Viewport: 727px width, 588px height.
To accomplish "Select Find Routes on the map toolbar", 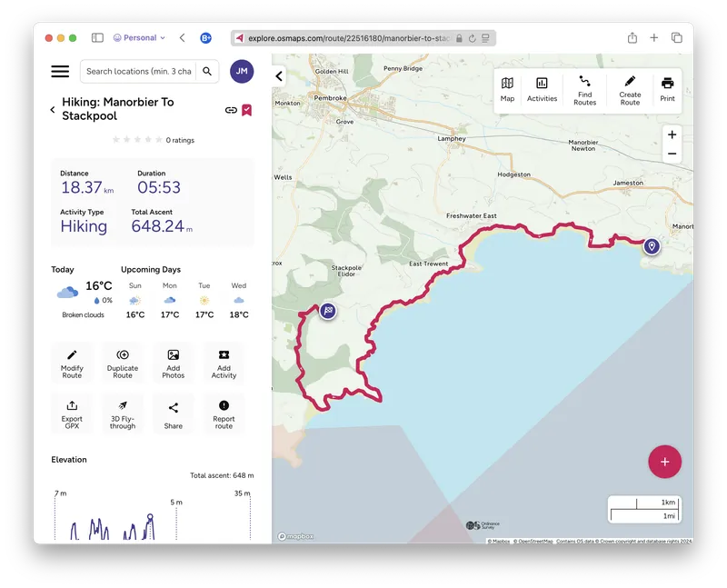I will (x=584, y=90).
